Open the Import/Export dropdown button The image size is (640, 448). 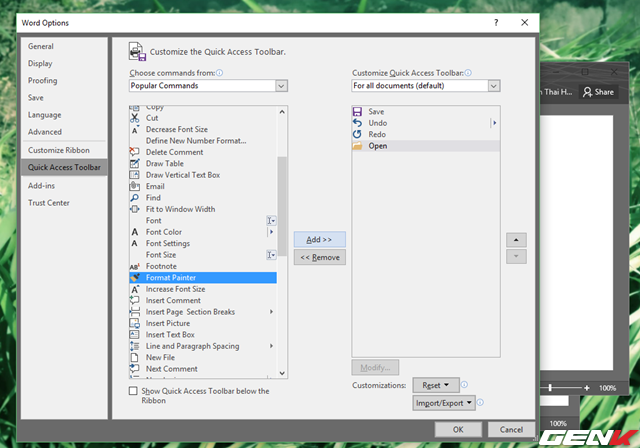click(444, 403)
